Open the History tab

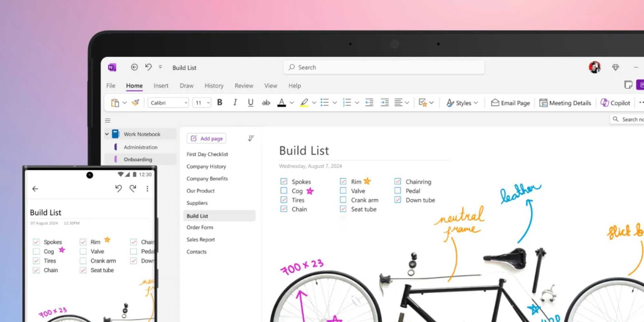click(214, 86)
